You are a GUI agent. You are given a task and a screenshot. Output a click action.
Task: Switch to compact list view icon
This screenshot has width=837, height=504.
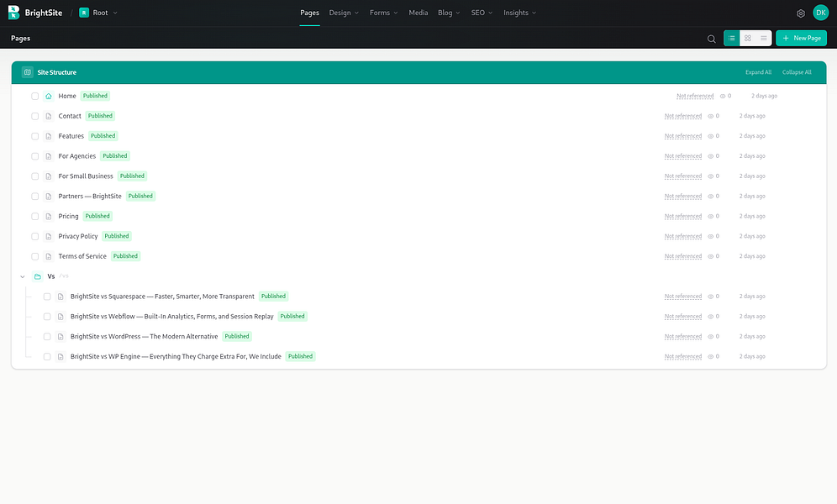tap(764, 38)
